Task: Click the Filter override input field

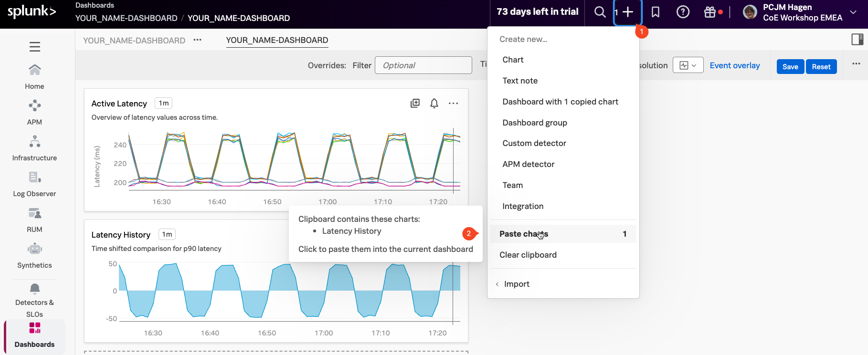Action: coord(423,65)
